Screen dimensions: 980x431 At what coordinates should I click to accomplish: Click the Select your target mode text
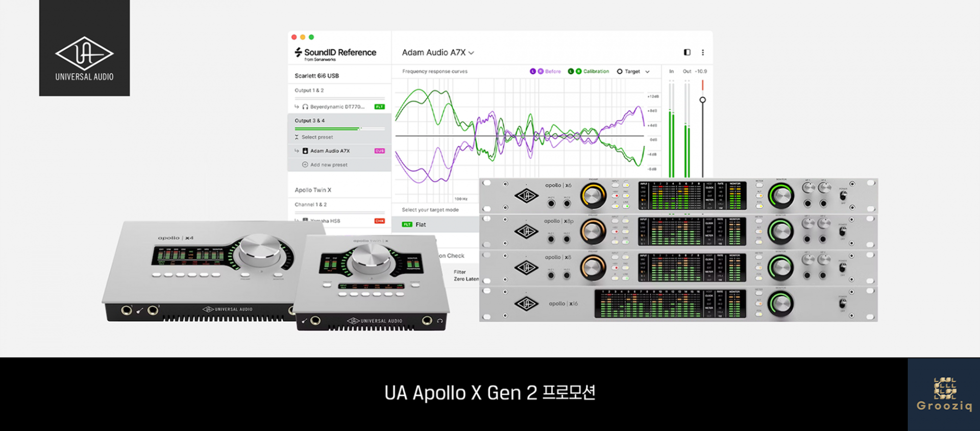click(430, 210)
